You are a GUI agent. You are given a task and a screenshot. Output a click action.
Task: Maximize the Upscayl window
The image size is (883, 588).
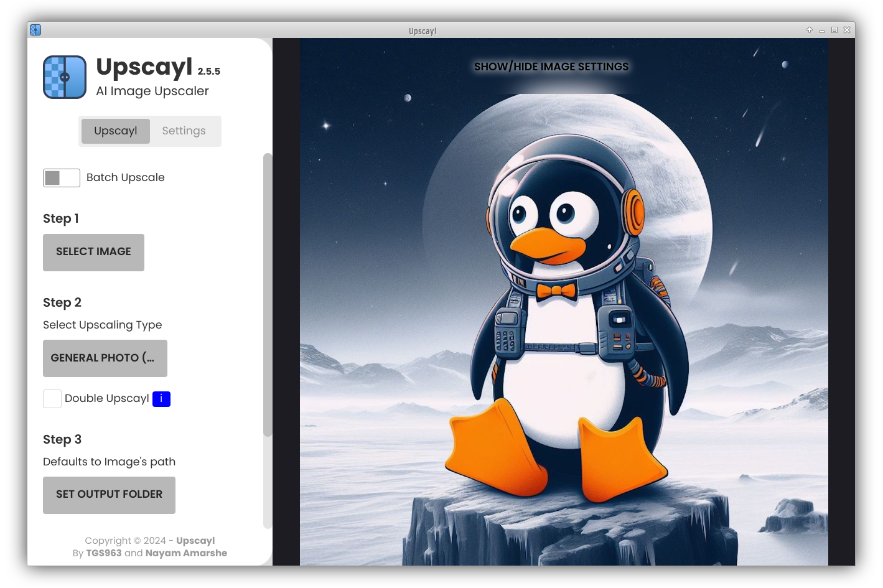[x=834, y=30]
